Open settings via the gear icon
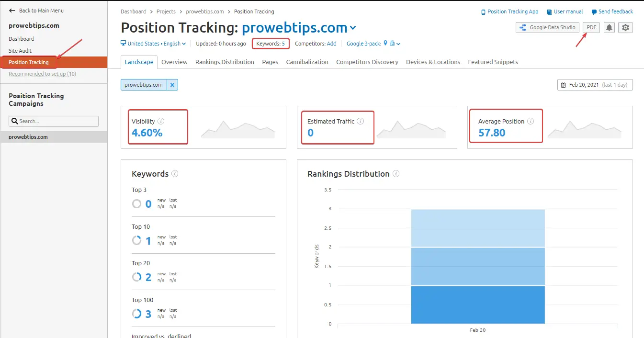This screenshot has width=644, height=338. [625, 27]
